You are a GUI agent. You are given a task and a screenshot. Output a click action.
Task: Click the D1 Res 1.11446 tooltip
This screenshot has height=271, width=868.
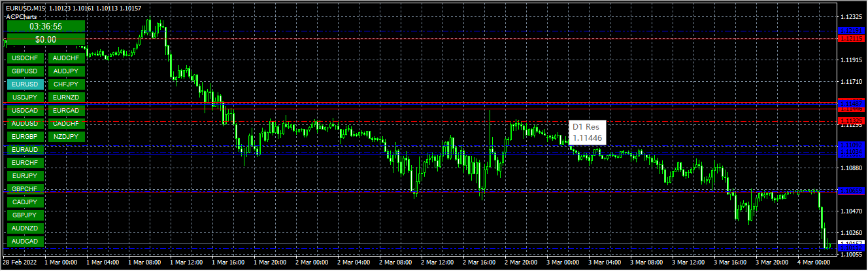click(588, 132)
